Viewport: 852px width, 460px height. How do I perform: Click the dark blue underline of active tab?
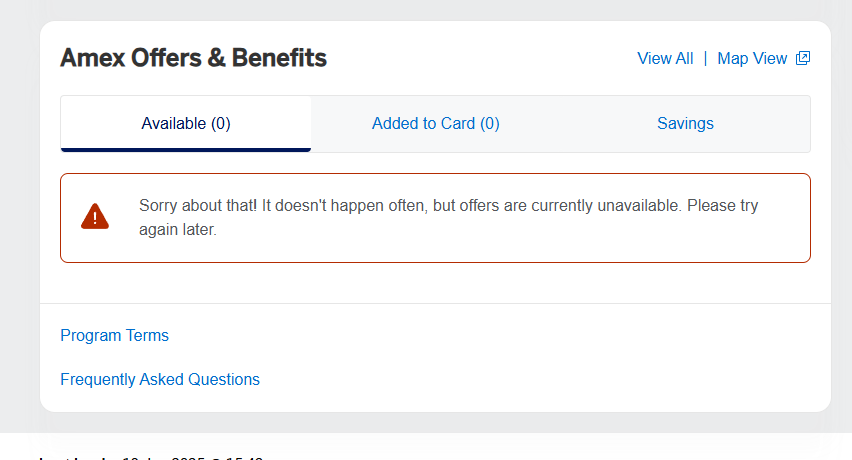[186, 149]
